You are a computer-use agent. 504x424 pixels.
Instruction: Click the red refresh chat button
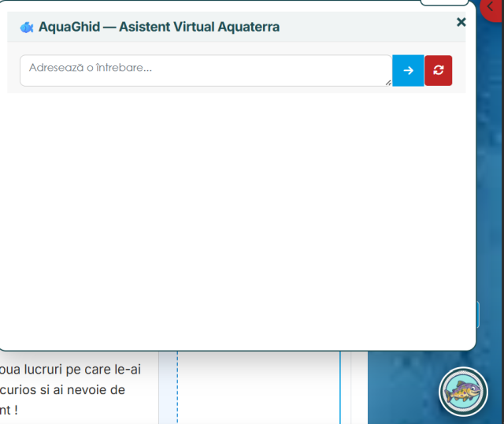tap(438, 70)
